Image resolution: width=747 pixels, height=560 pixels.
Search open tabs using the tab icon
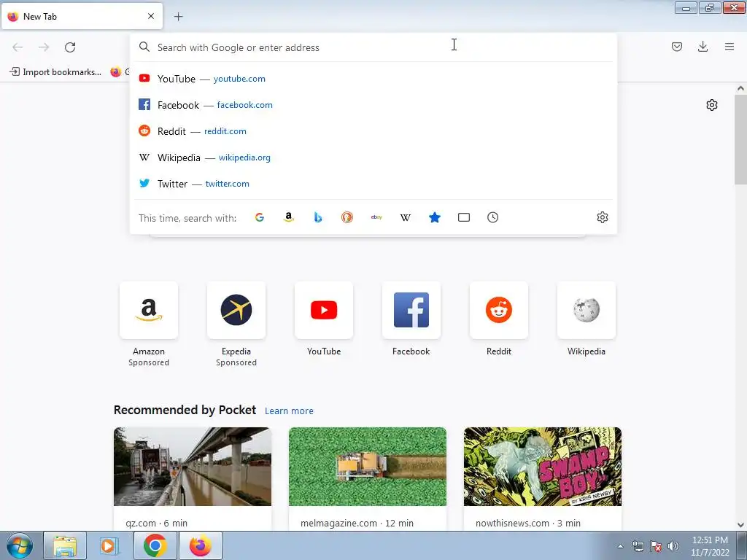pos(463,217)
